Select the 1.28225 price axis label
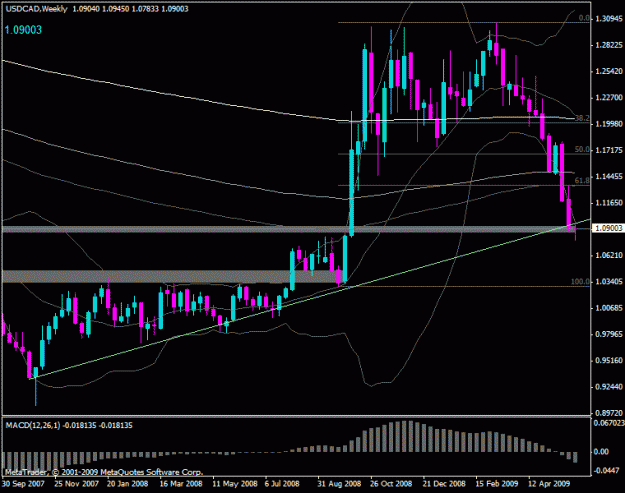Viewport: 625px width, 493px height. [608, 45]
